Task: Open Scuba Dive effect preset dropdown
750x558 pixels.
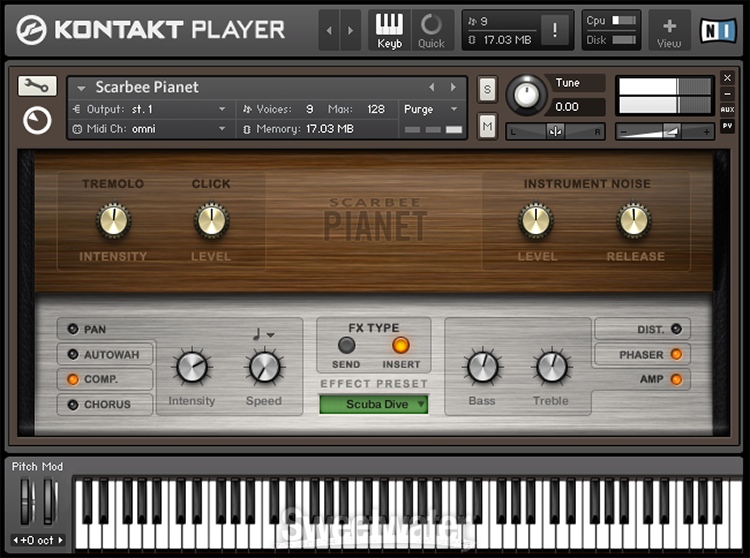Action: coord(374,404)
